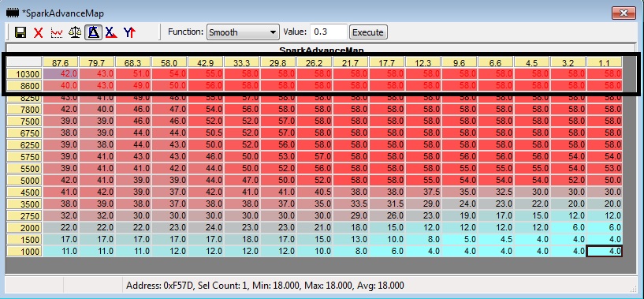Open the Function dropdown showing Smooth
Image resolution: width=644 pixels, height=299 pixels.
[243, 32]
